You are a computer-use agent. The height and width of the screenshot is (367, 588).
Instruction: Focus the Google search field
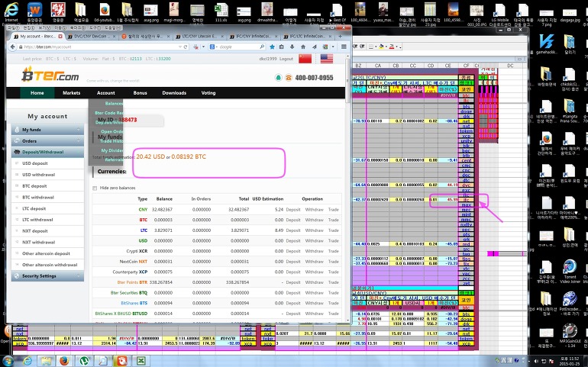[x=237, y=47]
